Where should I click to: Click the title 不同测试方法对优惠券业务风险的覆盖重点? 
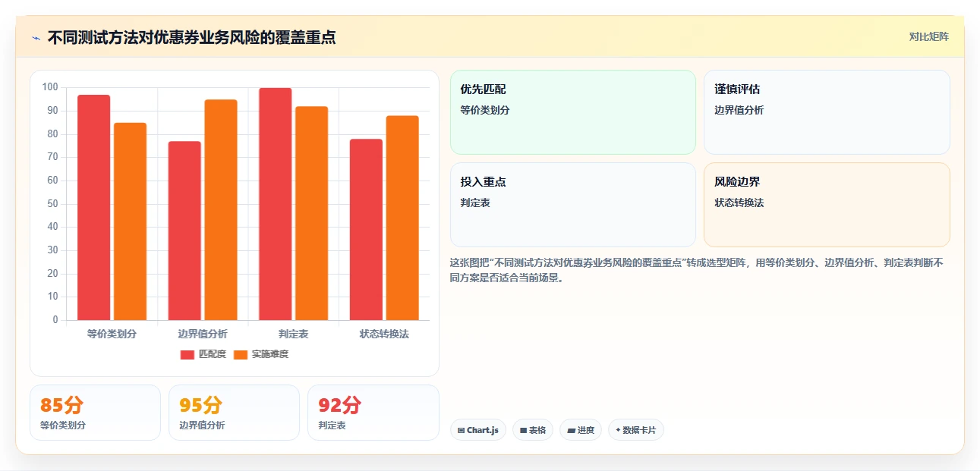tap(191, 37)
